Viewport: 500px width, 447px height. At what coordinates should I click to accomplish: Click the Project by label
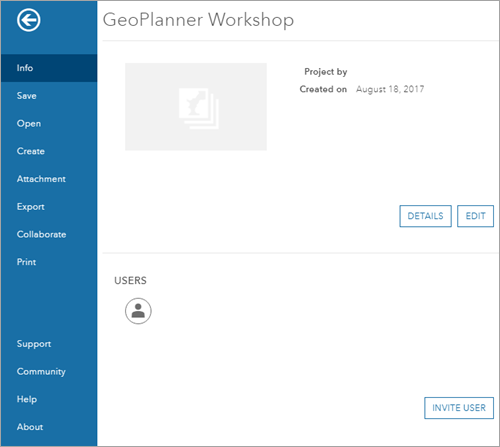point(326,72)
